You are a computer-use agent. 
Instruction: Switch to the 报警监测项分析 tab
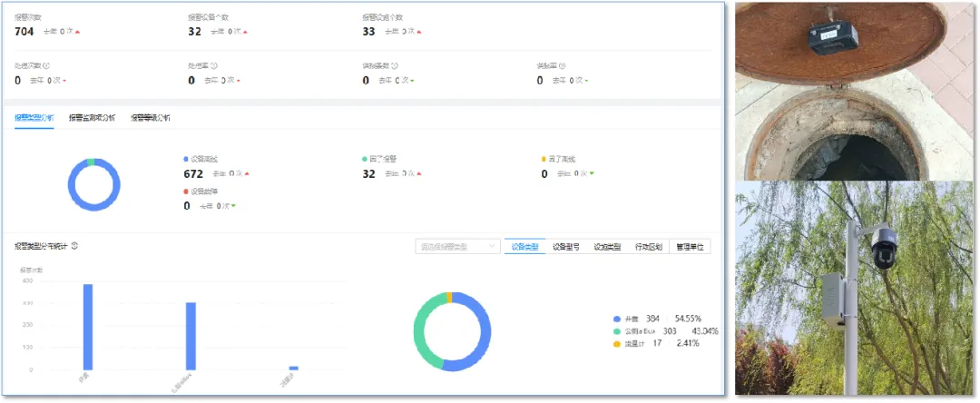pos(92,118)
